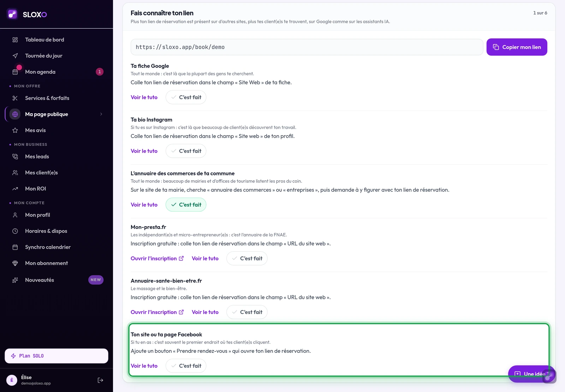Click the booking link URL field
Viewport: 565px width, 392px height.
307,47
